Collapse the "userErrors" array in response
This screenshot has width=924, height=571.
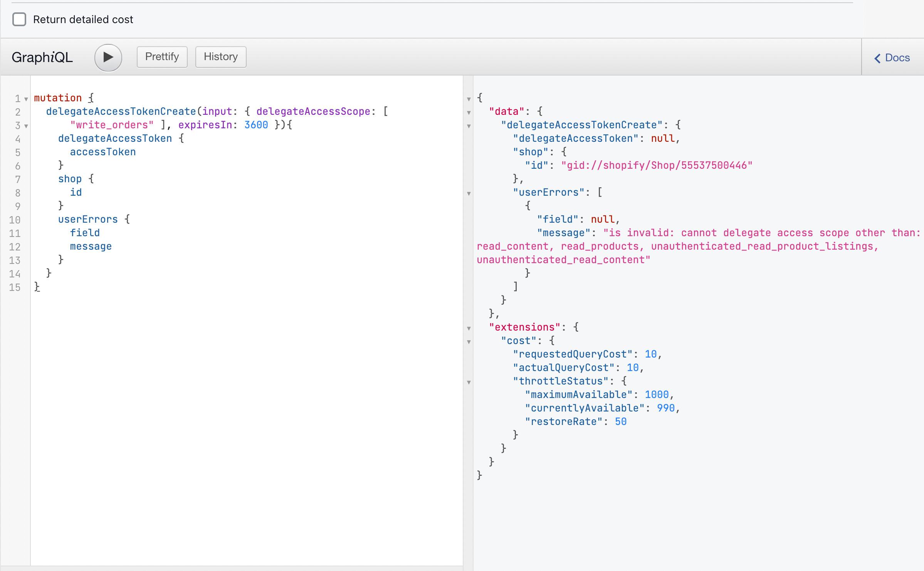[x=469, y=193]
